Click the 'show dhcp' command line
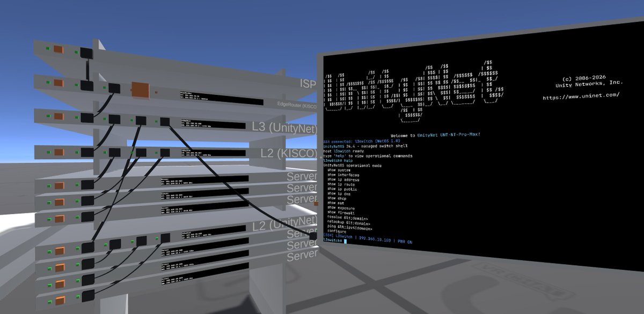This screenshot has height=314, width=644. [338, 198]
